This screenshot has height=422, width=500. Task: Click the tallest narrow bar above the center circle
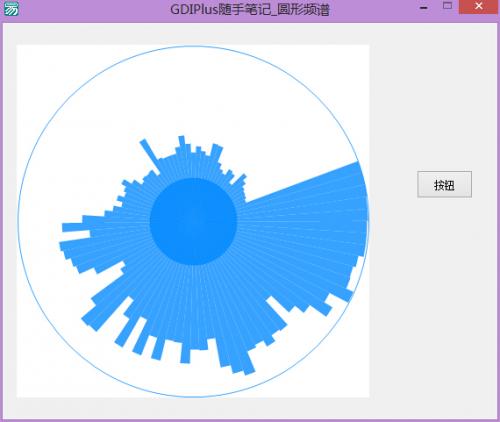pyautogui.click(x=182, y=143)
